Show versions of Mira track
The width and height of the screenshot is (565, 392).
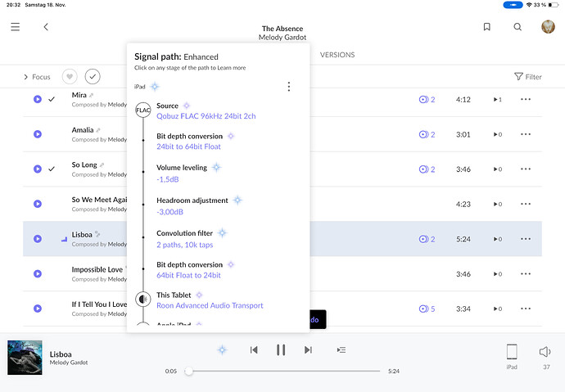(x=427, y=99)
